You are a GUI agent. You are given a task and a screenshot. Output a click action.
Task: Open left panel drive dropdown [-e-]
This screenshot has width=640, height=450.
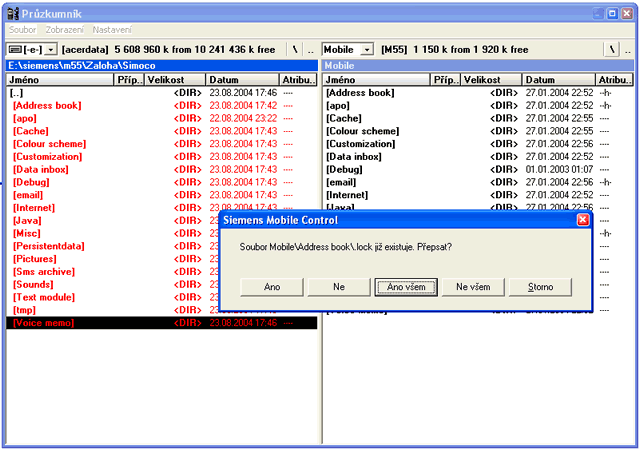tap(51, 49)
